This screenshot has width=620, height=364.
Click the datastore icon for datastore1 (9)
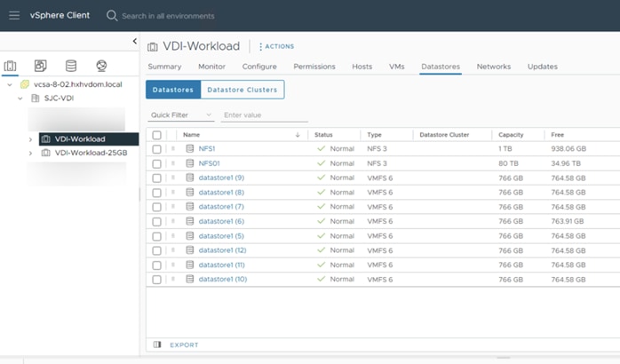point(190,178)
